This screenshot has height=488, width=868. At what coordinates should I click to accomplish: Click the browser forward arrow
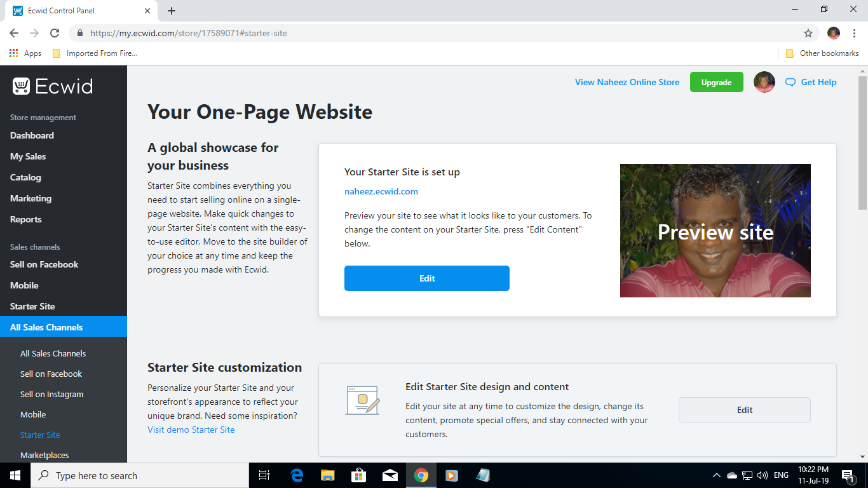click(x=34, y=33)
